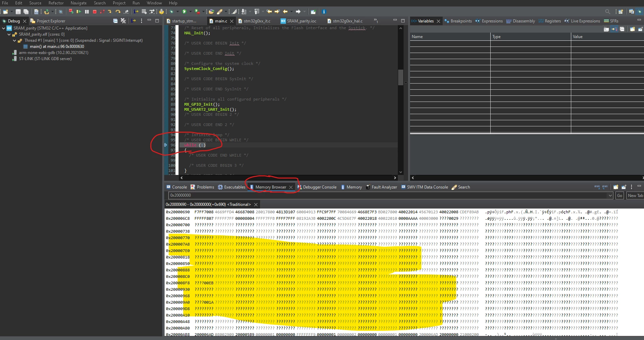Collapse the SRAM_parity STM32 application node
This screenshot has height=340, width=644.
[x=4, y=28]
